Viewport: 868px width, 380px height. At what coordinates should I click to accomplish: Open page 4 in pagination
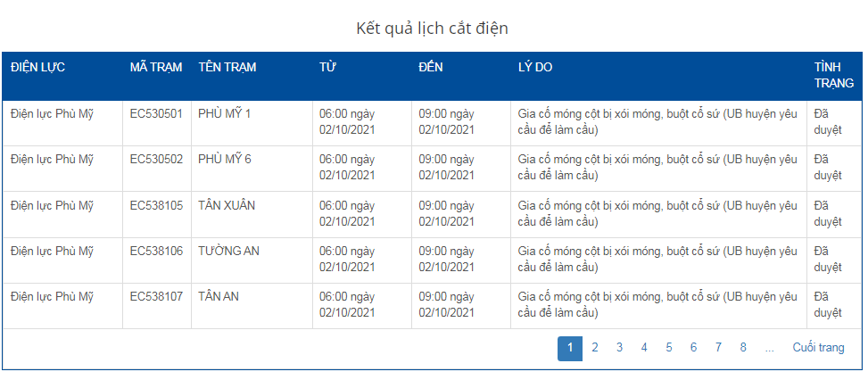[x=644, y=348]
